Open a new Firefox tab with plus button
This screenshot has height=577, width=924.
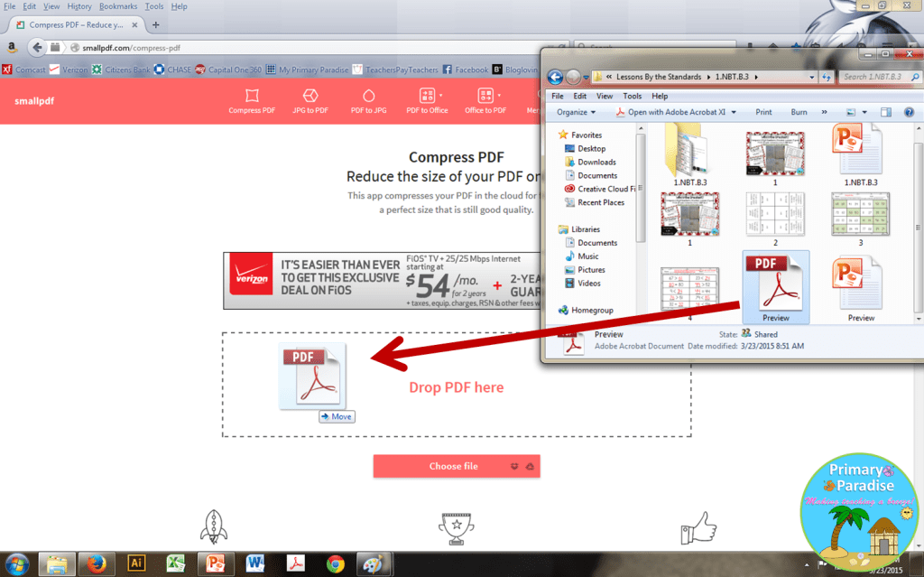(x=155, y=24)
